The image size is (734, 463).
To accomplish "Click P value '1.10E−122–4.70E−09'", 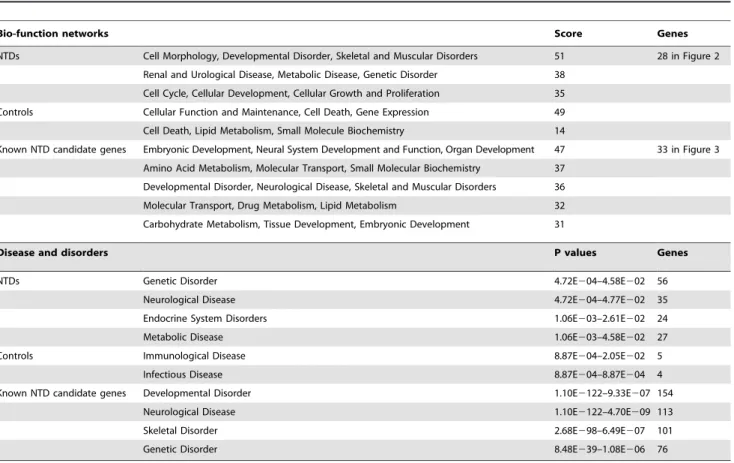I will point(602,412).
